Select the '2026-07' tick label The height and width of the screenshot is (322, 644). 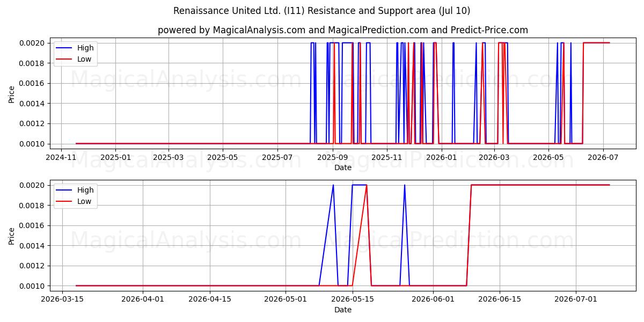(603, 157)
